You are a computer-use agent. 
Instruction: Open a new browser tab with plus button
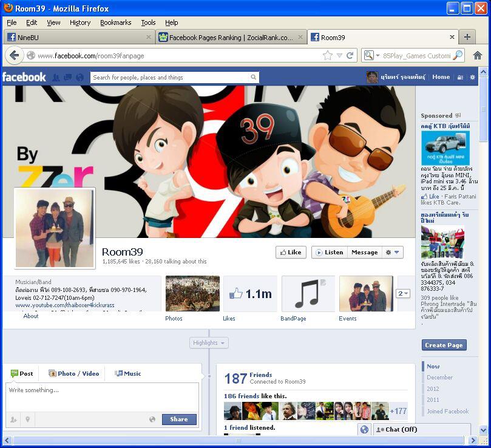(467, 37)
